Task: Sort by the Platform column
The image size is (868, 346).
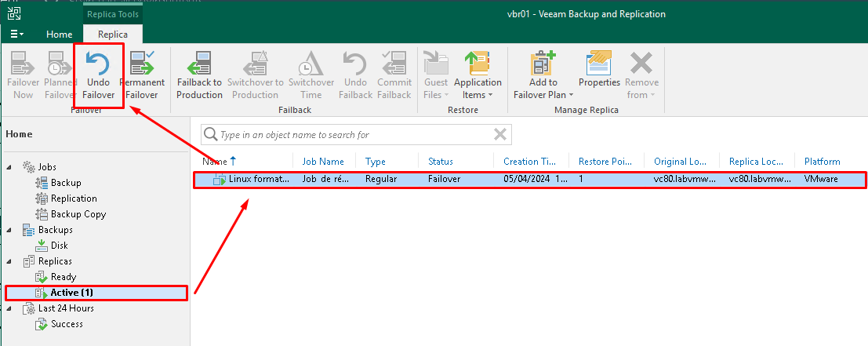Action: coord(822,162)
